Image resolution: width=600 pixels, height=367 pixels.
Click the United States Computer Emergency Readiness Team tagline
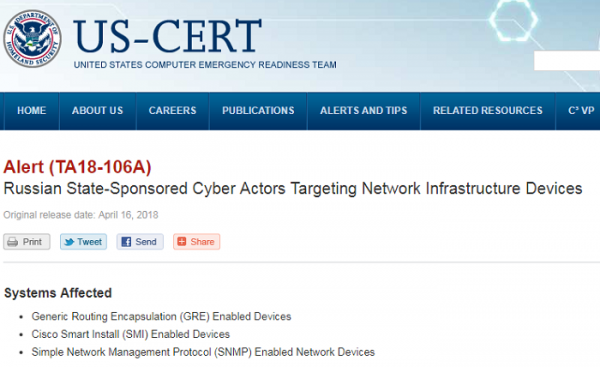pyautogui.click(x=205, y=65)
